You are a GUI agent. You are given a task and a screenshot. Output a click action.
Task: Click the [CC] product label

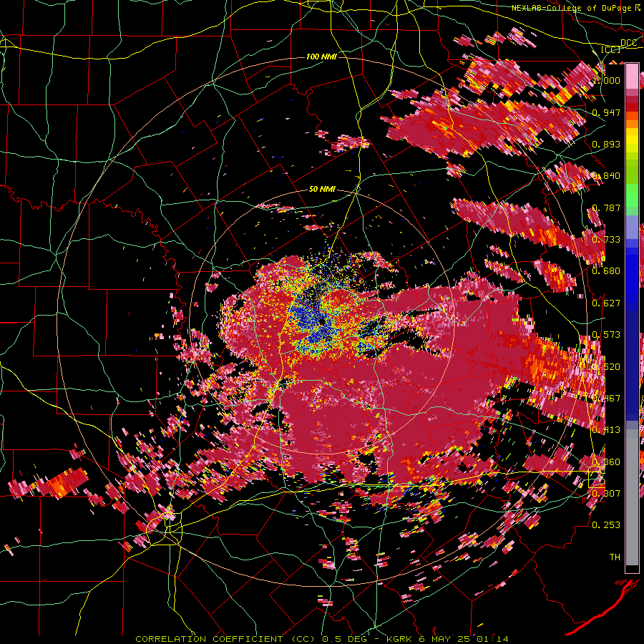click(611, 49)
